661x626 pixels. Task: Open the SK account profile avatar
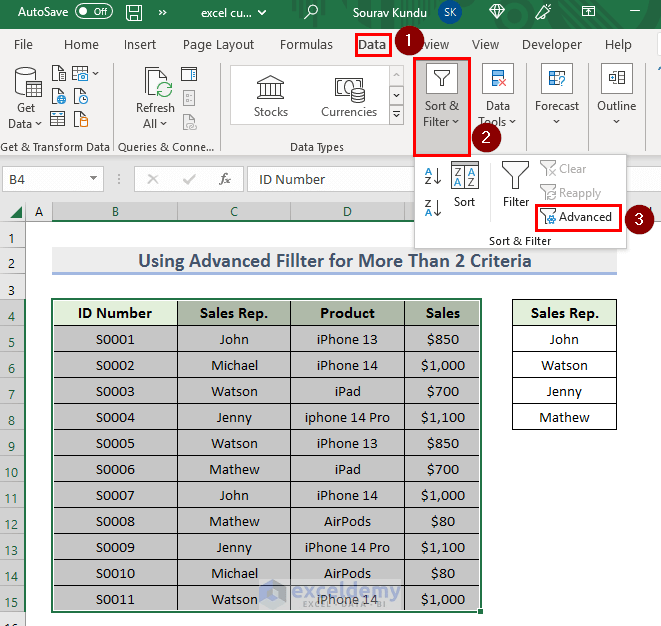point(450,12)
